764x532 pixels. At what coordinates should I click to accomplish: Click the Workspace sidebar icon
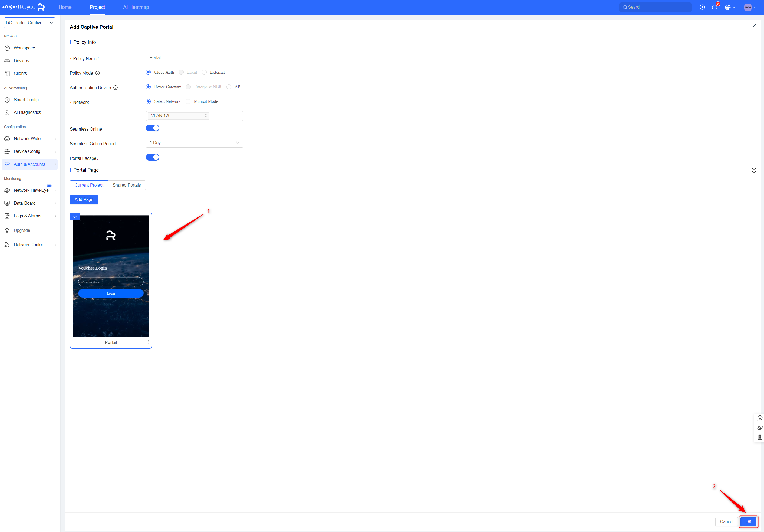pyautogui.click(x=7, y=48)
